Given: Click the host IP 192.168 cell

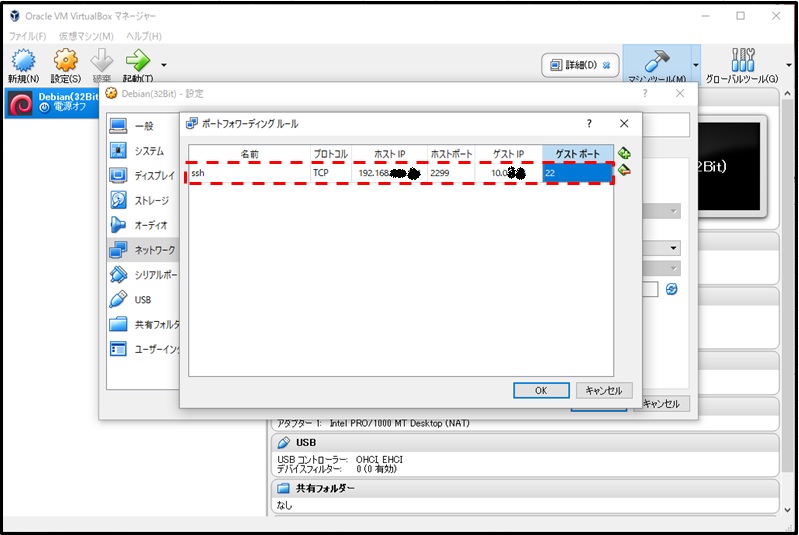Looking at the screenshot, I should [x=389, y=173].
